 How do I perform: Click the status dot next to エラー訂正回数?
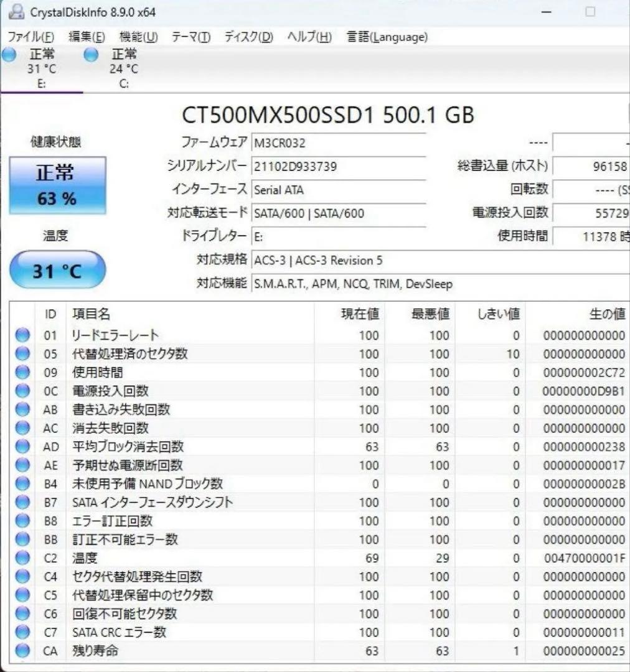pos(22,521)
